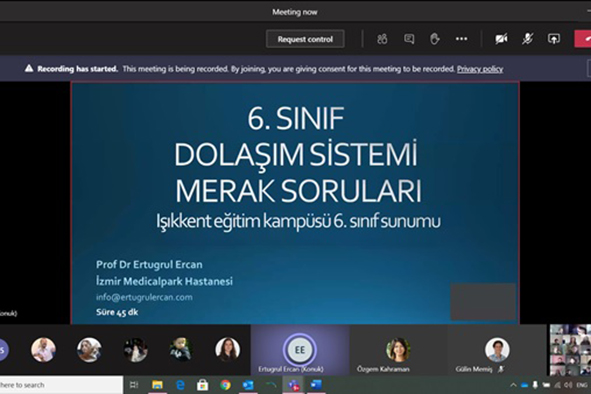Click the slide title 'DOLAŞIM SİSTEMİ'

[x=296, y=155]
